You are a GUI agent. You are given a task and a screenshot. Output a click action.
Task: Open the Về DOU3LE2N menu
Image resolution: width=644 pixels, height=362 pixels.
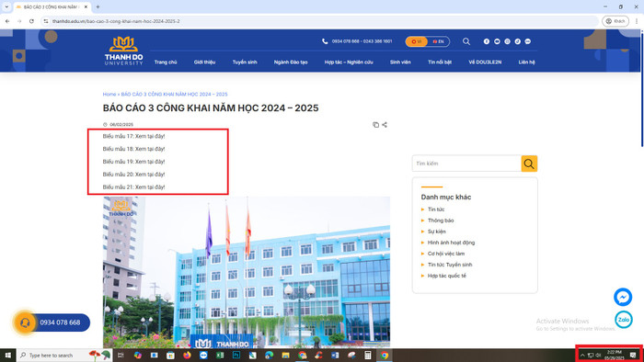click(x=485, y=62)
